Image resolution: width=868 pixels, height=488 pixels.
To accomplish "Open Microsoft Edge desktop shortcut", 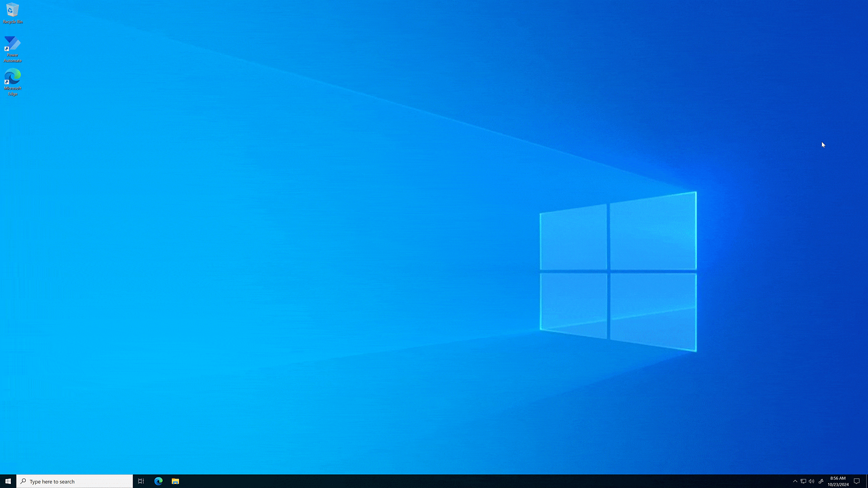I will coord(12,77).
